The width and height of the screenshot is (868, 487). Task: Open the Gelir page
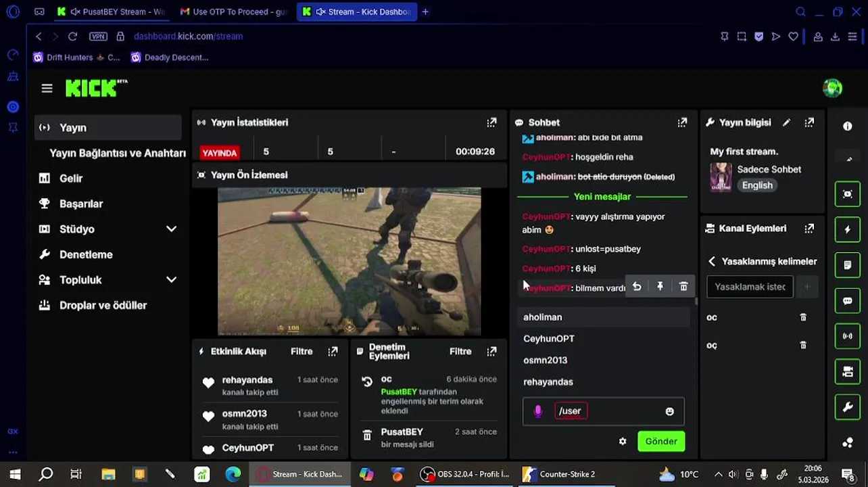coord(70,179)
